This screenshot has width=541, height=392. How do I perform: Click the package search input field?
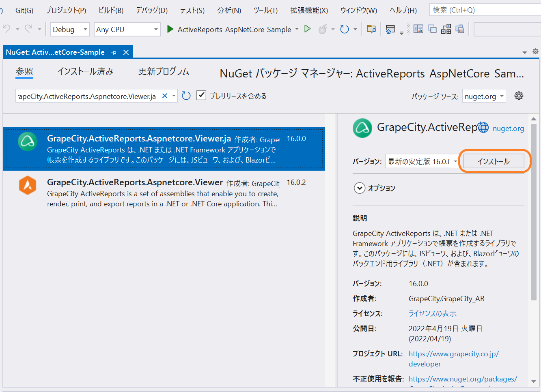(88, 96)
